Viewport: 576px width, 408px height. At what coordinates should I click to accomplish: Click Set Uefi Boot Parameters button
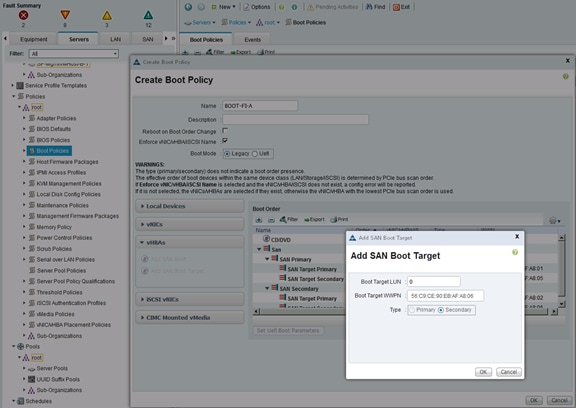pyautogui.click(x=288, y=331)
